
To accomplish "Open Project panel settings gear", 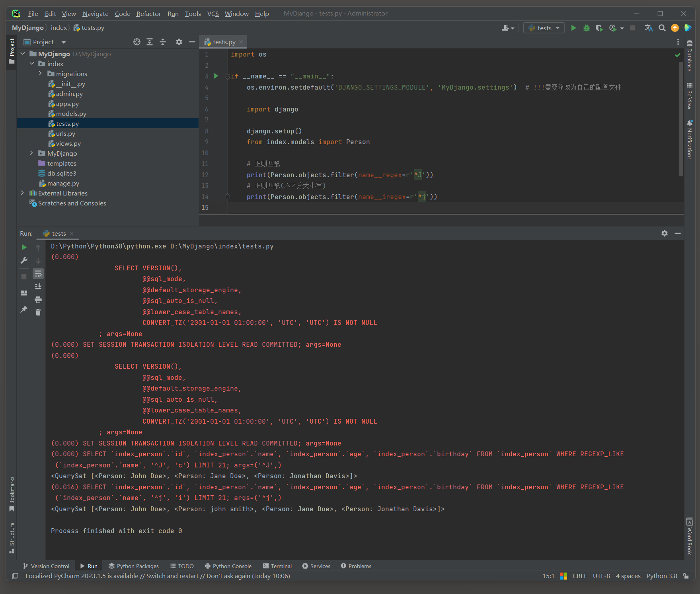I will [179, 42].
